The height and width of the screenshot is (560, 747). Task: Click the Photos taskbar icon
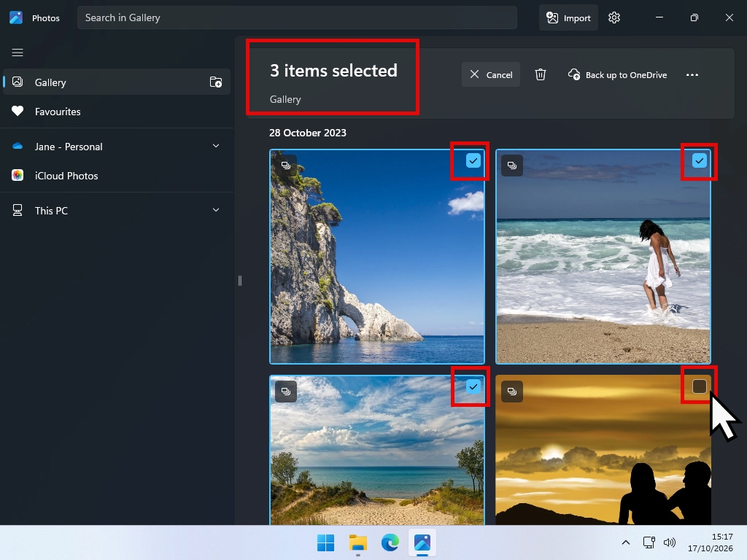(422, 542)
